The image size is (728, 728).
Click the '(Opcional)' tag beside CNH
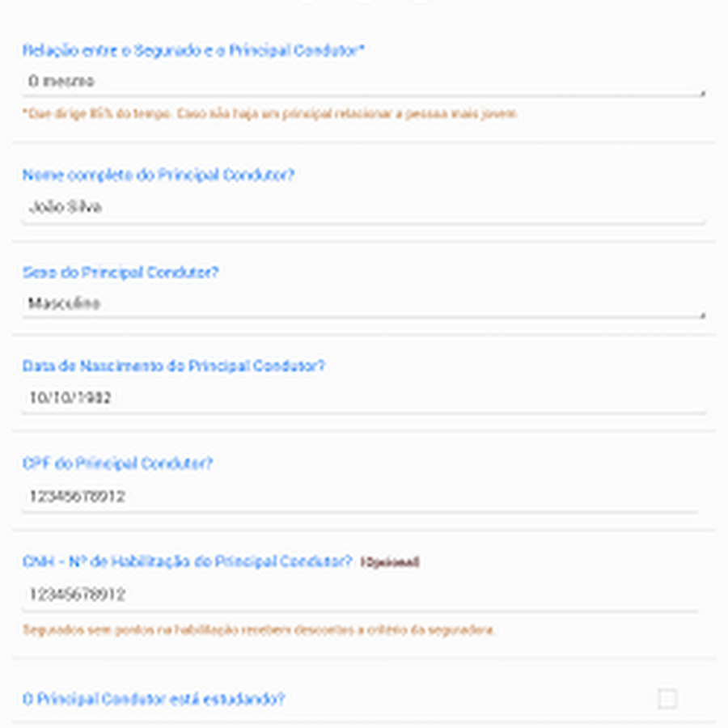390,561
